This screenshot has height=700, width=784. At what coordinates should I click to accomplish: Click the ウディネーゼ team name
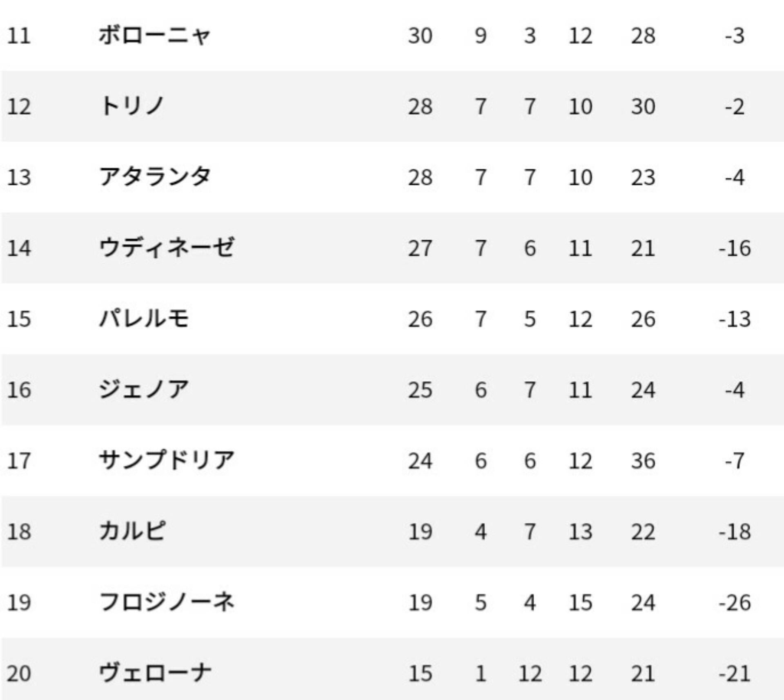pyautogui.click(x=167, y=248)
